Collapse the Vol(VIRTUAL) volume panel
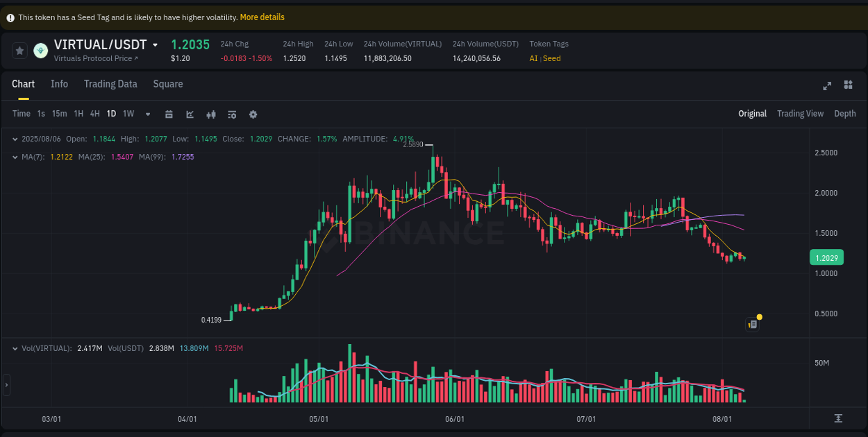This screenshot has width=868, height=437. 15,348
